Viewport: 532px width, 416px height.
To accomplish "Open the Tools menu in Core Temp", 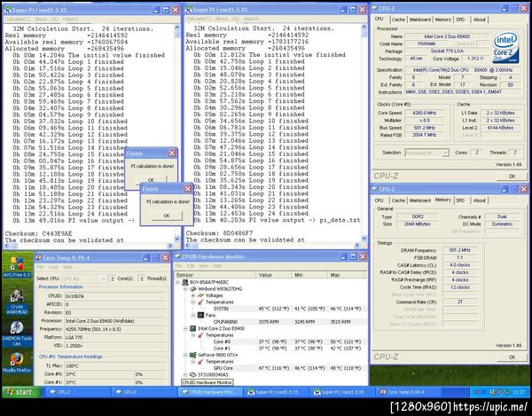I will (53, 267).
